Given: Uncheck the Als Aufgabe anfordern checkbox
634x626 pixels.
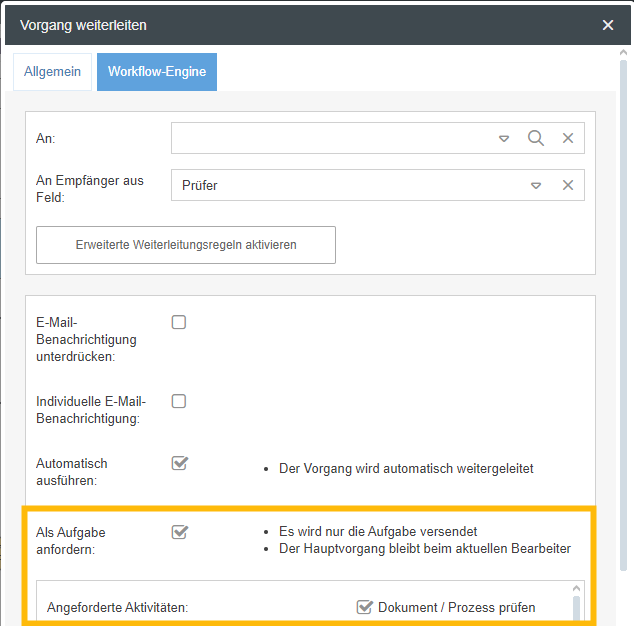Looking at the screenshot, I should click(180, 532).
